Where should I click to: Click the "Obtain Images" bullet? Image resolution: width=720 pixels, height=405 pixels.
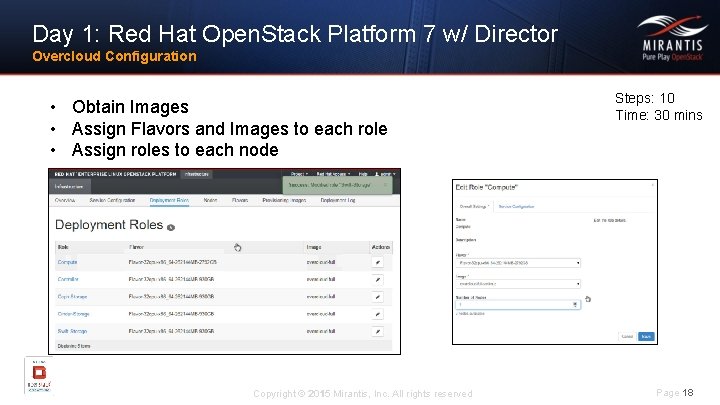[130, 107]
